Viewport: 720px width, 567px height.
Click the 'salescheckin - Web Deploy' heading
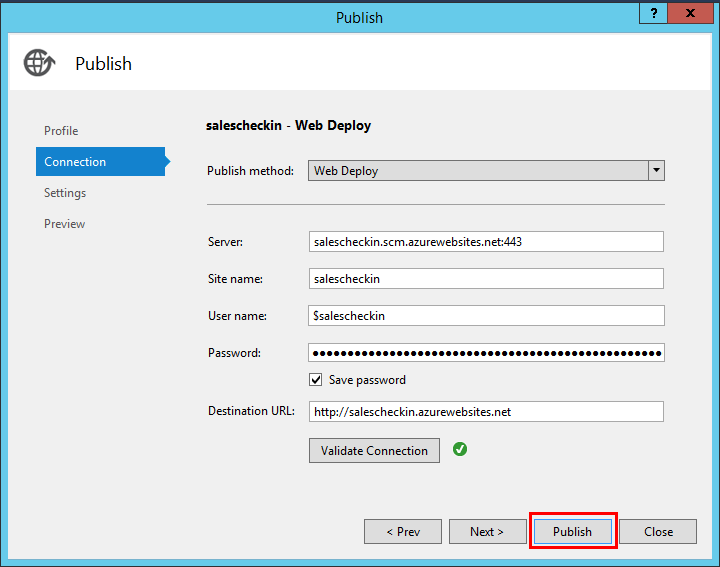pos(288,126)
